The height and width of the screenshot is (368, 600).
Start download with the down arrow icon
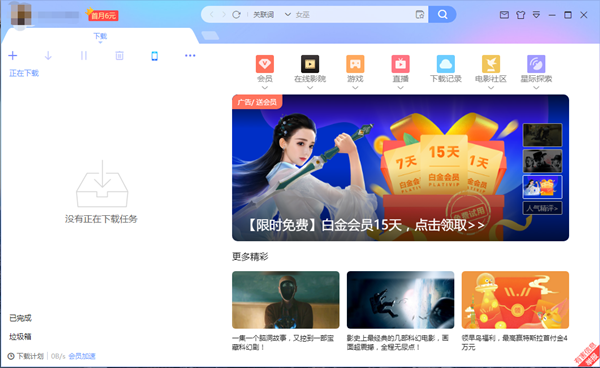(x=48, y=56)
